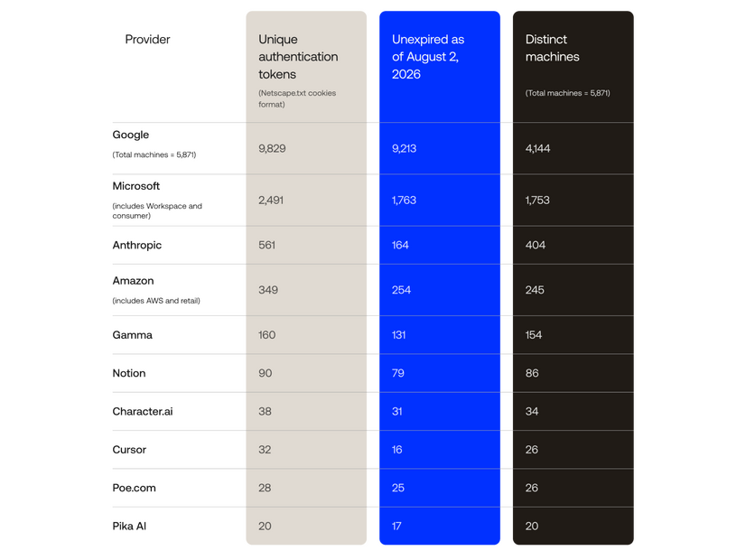Viewport: 746px width, 560px height.
Task: Select Microsoft's 1,763 unexpired value
Action: [x=404, y=201]
